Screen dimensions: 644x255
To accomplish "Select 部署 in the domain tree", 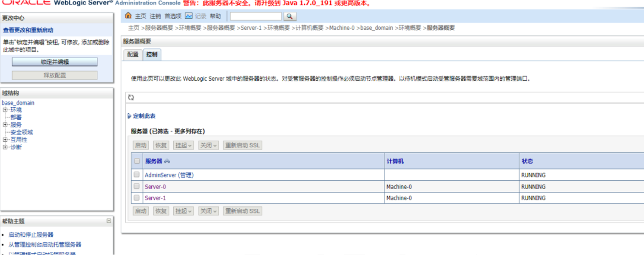I will [16, 117].
